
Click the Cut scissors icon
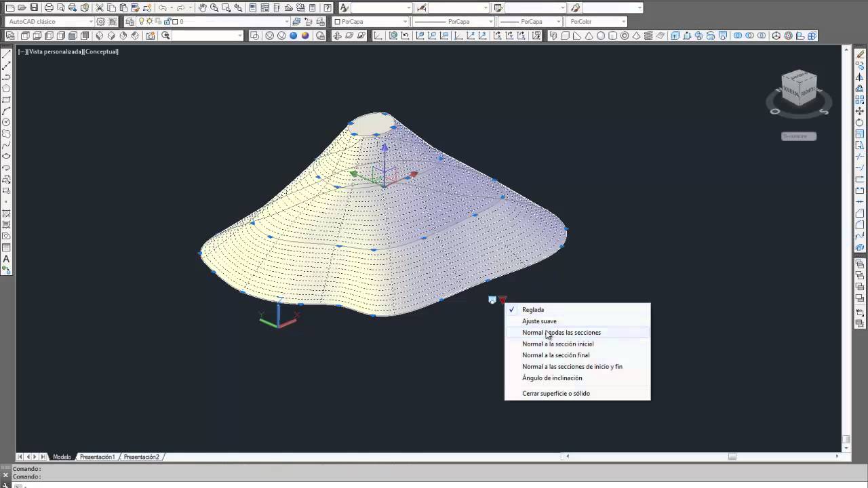(100, 7)
